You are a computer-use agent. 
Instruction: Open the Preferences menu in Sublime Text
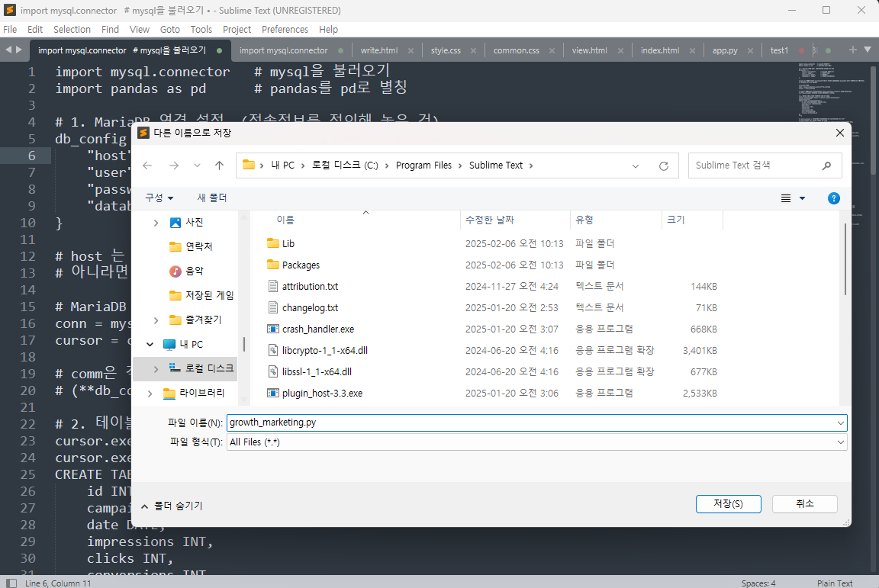[x=285, y=29]
